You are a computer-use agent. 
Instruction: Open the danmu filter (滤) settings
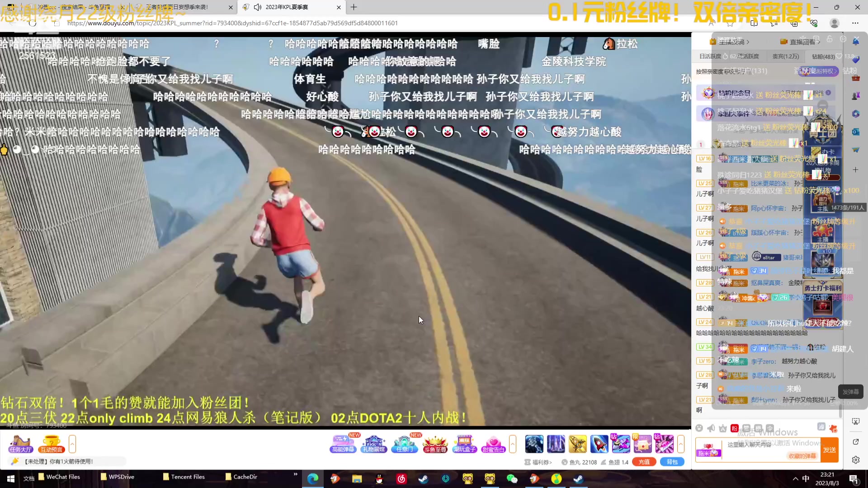pyautogui.click(x=822, y=427)
